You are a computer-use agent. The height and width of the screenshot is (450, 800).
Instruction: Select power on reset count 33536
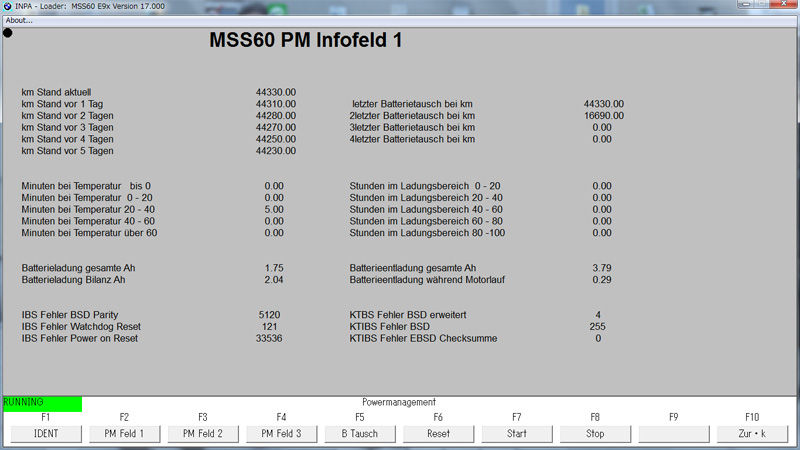click(x=269, y=339)
